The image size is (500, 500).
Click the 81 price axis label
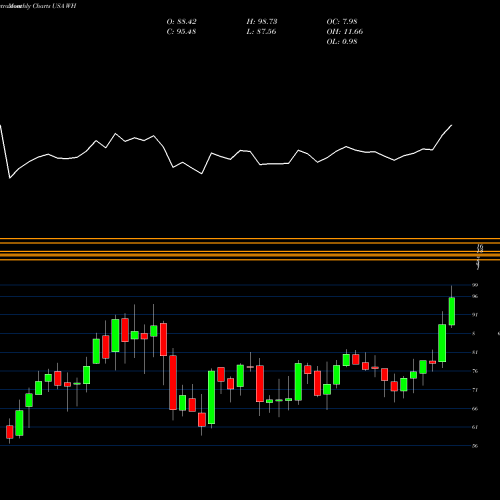(475, 352)
